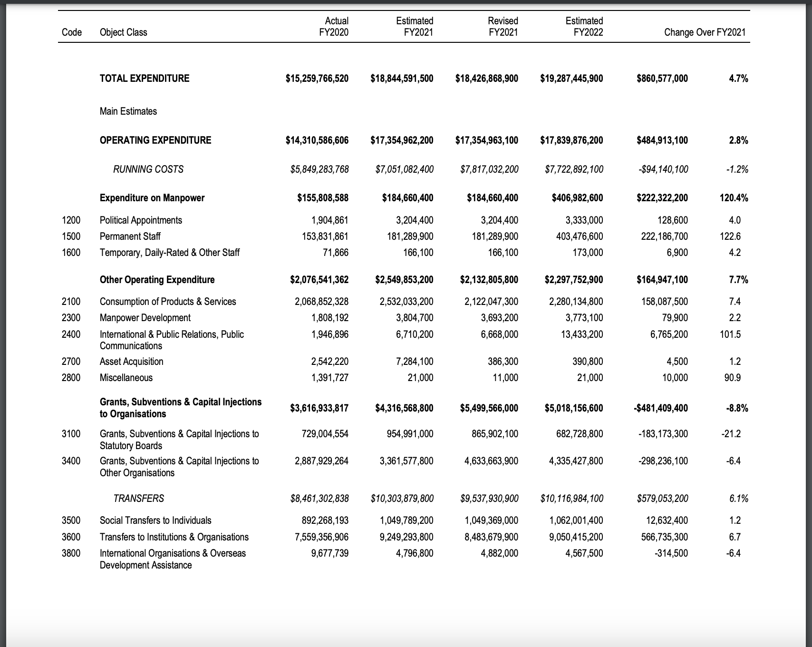Click the Other Operating Expenditure heading
This screenshot has width=812, height=647.
coord(157,280)
